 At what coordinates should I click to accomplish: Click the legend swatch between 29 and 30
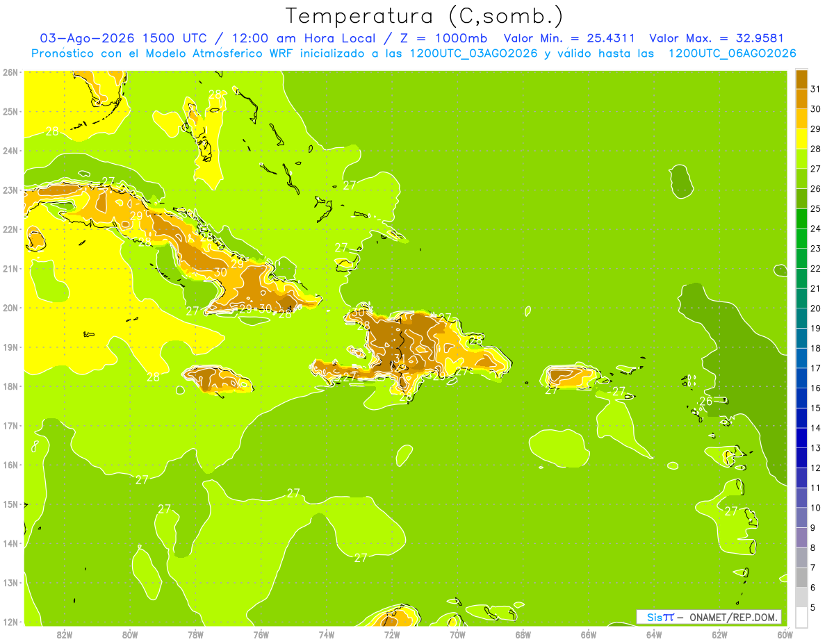click(802, 119)
